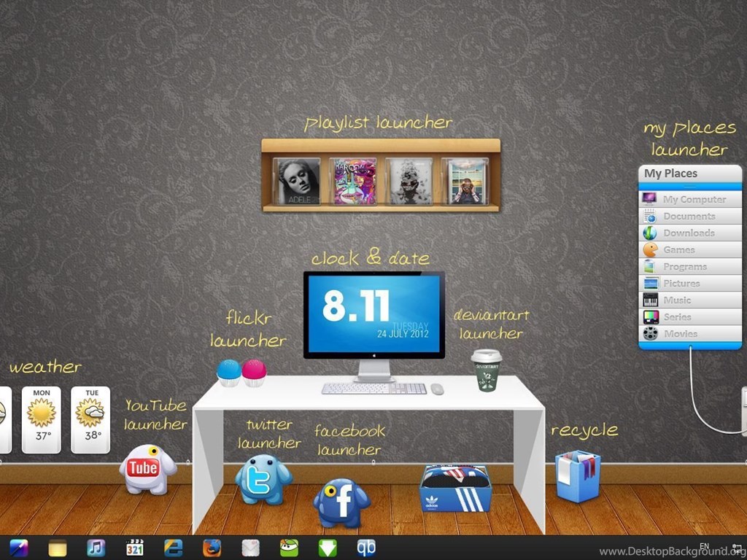Open the Adidas shoebox icon under the desk
The image size is (747, 560).
pos(455,487)
